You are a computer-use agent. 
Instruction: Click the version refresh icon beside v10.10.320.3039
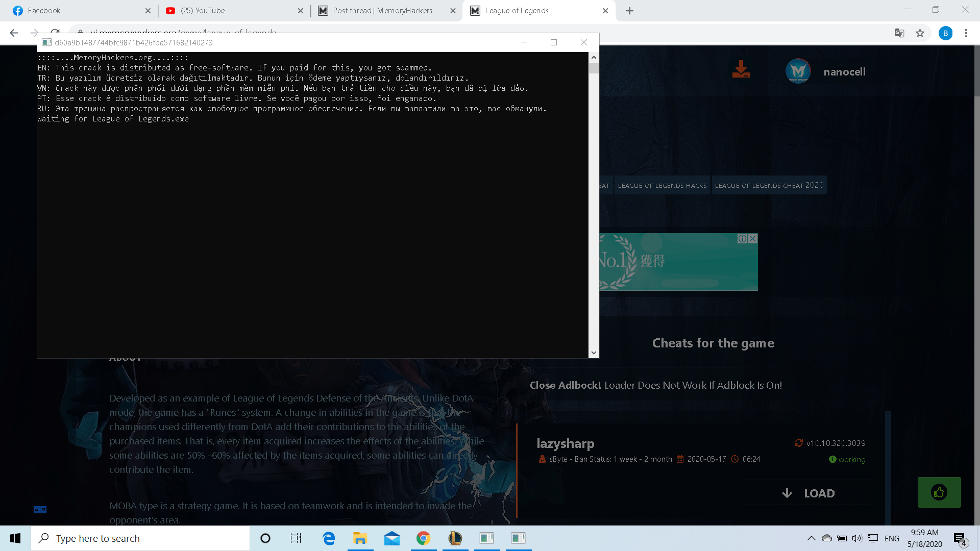(x=799, y=443)
